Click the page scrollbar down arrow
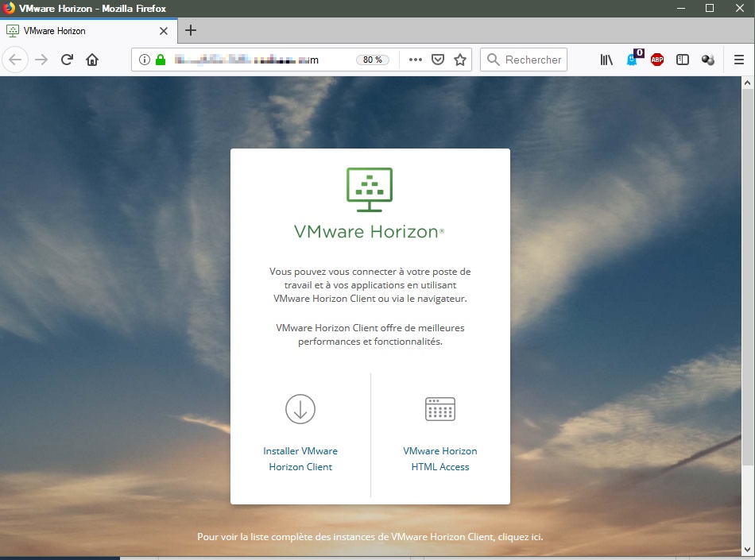Screen dimensions: 755x560 point(747,549)
